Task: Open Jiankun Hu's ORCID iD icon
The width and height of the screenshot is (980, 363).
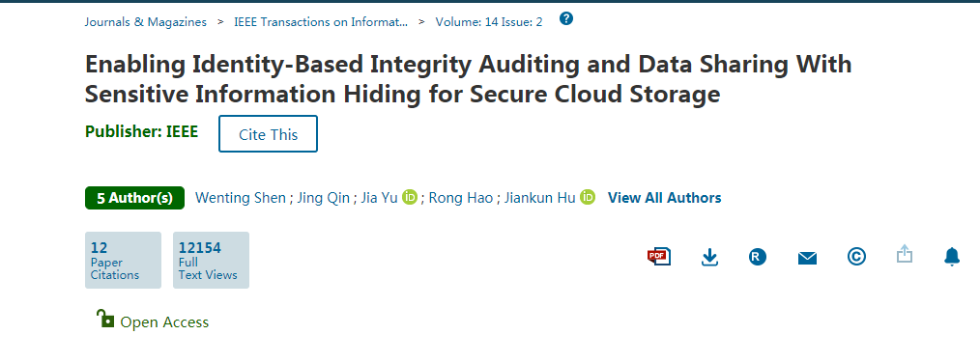Action: (588, 198)
